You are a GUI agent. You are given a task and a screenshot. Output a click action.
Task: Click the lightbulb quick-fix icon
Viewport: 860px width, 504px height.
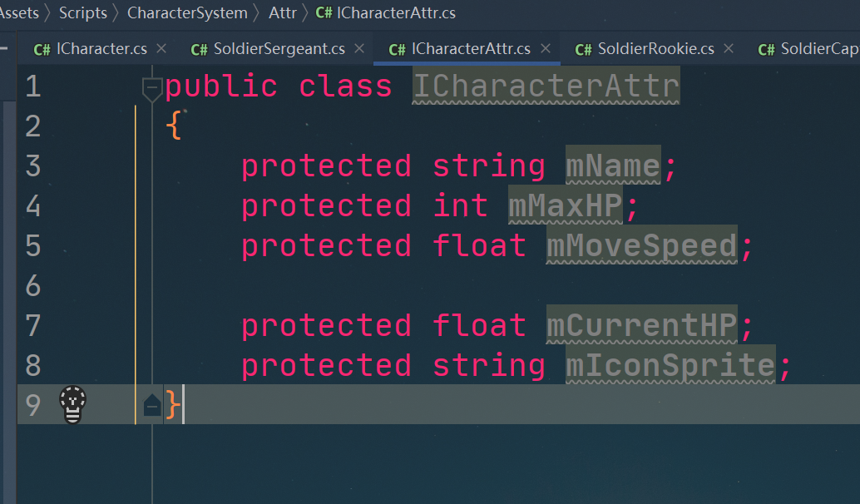[73, 405]
